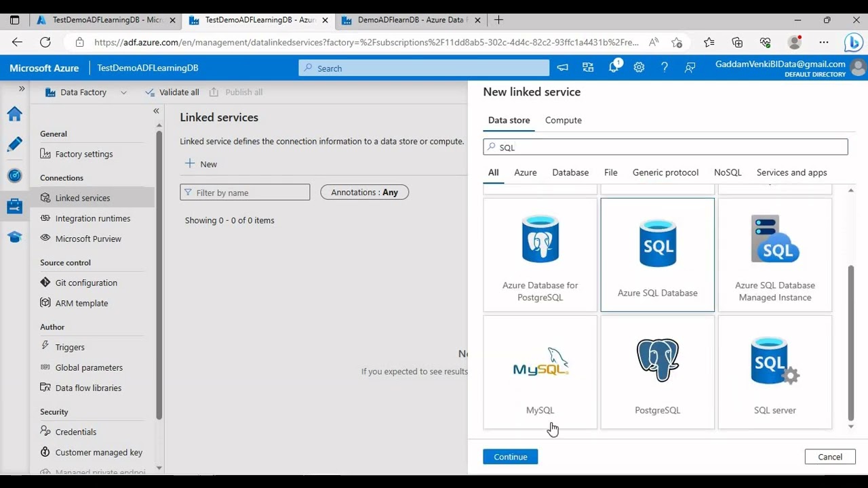
Task: Click the Continue button
Action: coord(511,457)
